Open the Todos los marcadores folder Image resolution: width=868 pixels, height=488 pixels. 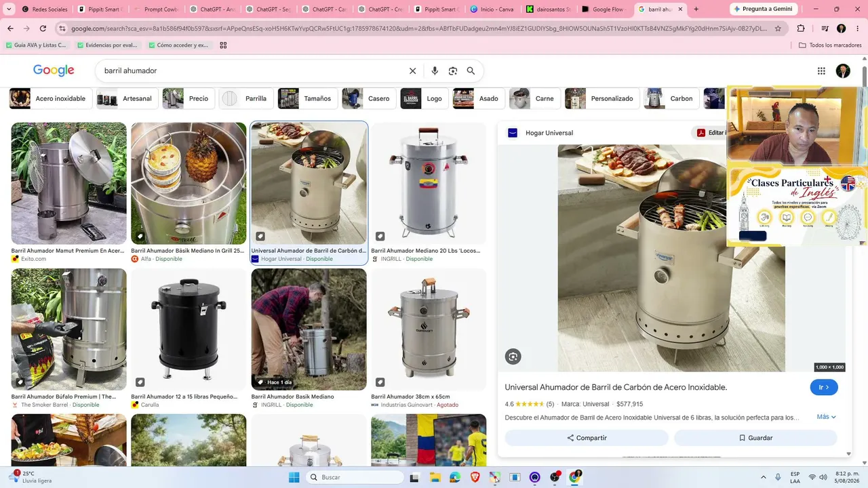(830, 45)
